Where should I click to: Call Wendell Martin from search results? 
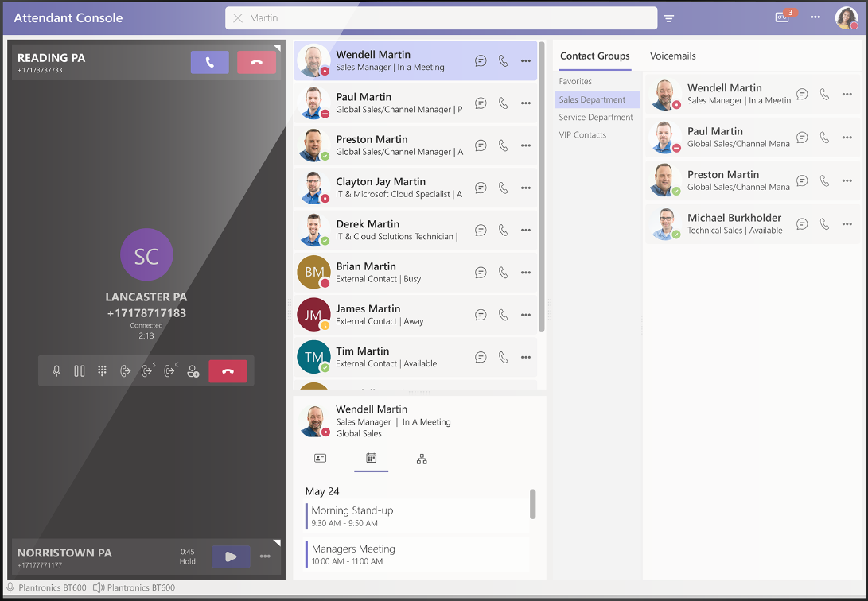503,61
